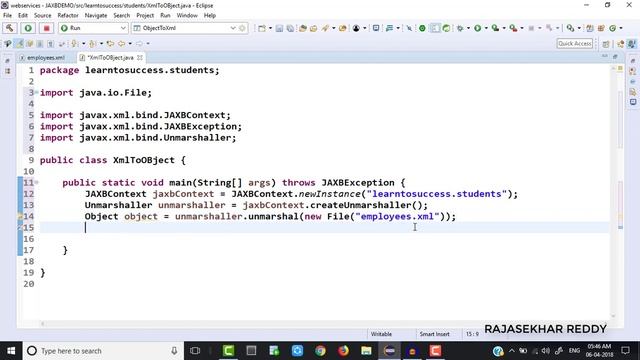Expand the Run As dropdown arrow
The image size is (640, 360).
(x=486, y=28)
